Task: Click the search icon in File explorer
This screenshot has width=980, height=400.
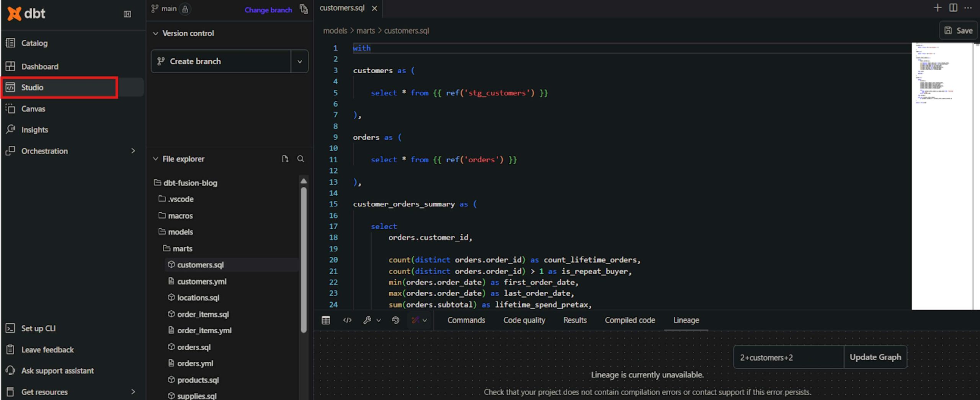Action: (301, 159)
